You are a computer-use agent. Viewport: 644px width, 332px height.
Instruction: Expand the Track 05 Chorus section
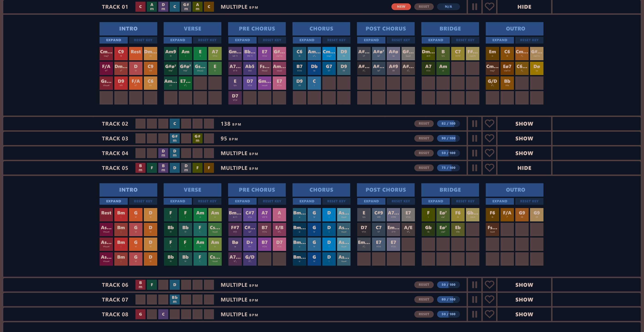point(307,201)
